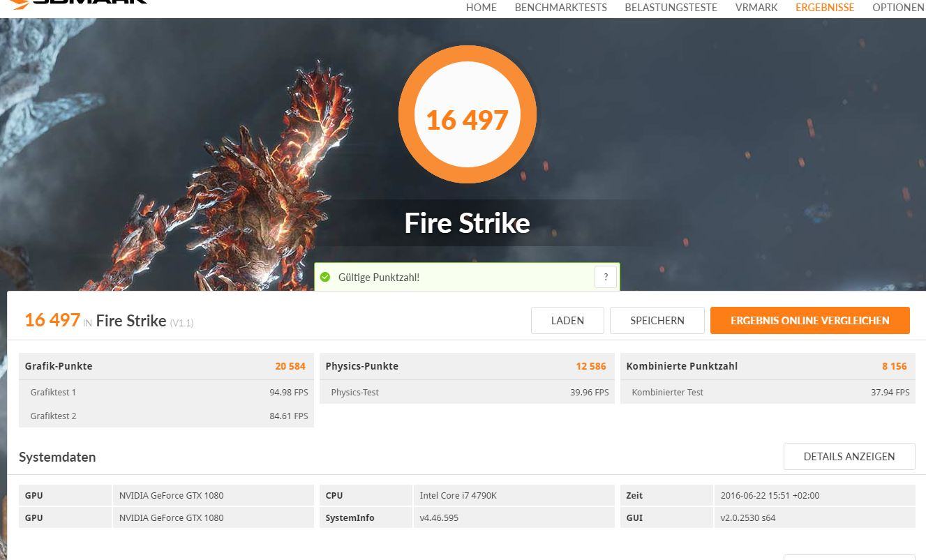Open the question mark help button
Viewport: 926px width, 560px height.
[x=606, y=277]
